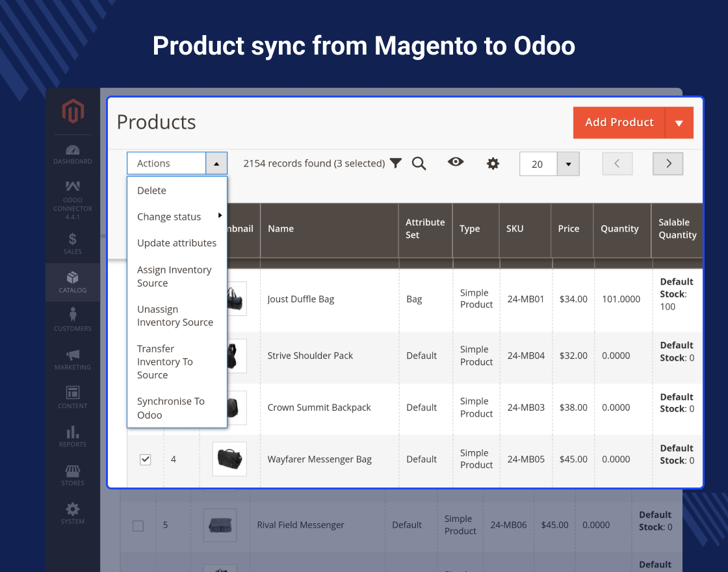Click SKU 24-MB03 cell
Image resolution: width=728 pixels, height=572 pixels.
tap(526, 408)
